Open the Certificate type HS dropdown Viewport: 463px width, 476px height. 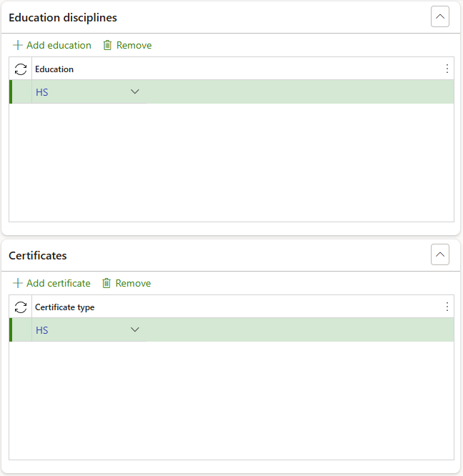pos(135,329)
